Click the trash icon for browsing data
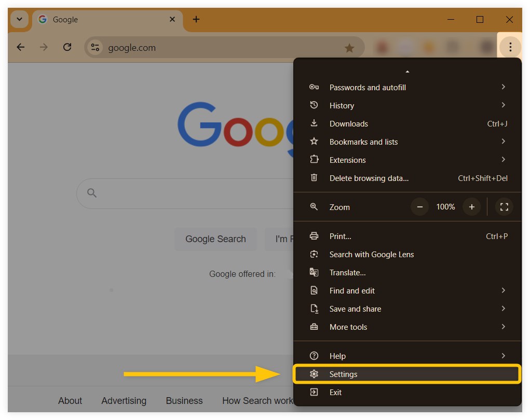Image resolution: width=530 pixels, height=420 pixels. (314, 177)
